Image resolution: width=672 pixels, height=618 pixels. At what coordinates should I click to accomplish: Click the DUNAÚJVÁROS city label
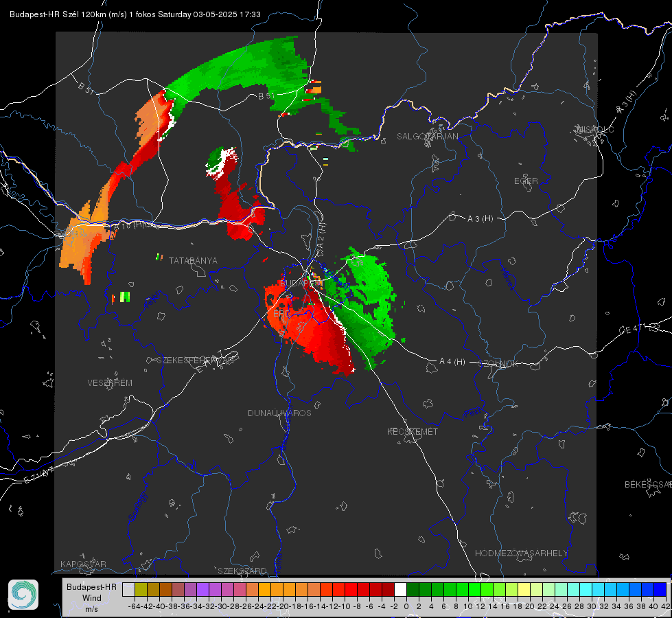click(x=279, y=413)
